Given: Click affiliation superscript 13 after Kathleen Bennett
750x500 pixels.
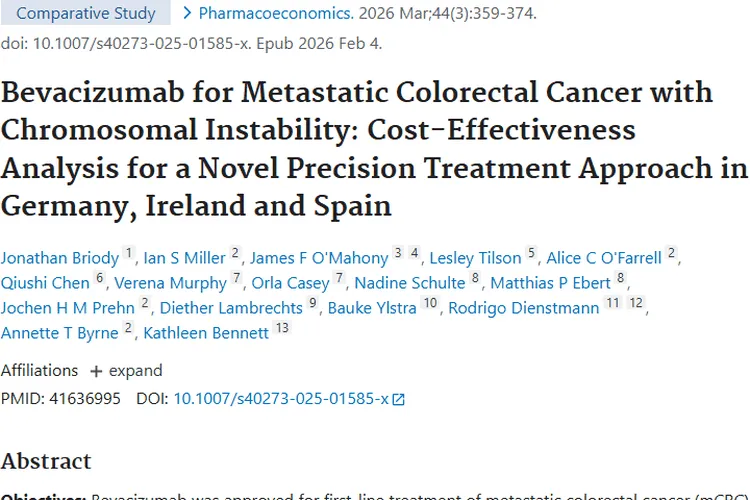Looking at the screenshot, I should coord(281,330).
